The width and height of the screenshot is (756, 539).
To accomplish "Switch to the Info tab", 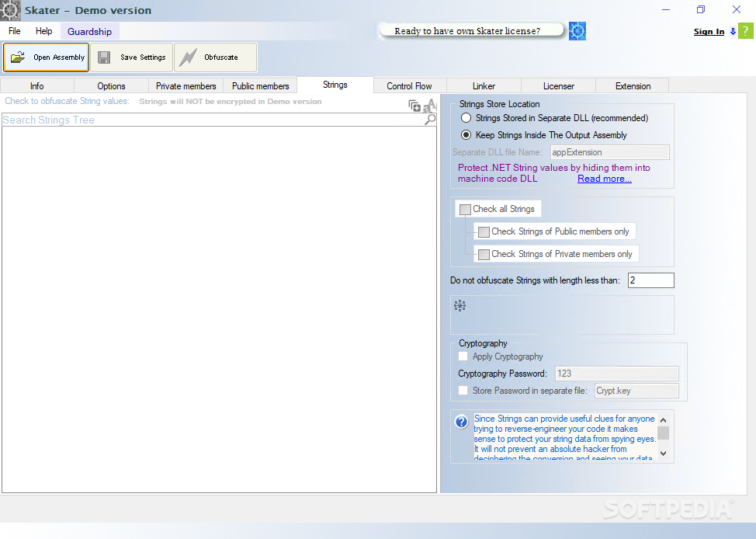I will (37, 86).
